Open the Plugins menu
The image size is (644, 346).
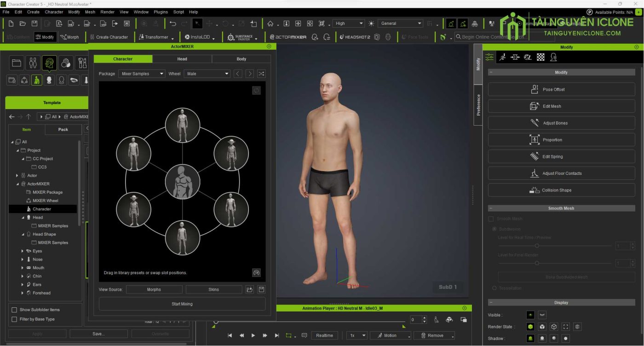pos(161,12)
